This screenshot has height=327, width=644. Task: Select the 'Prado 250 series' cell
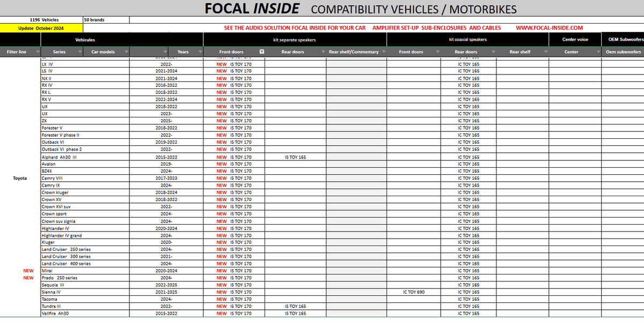tap(85, 278)
